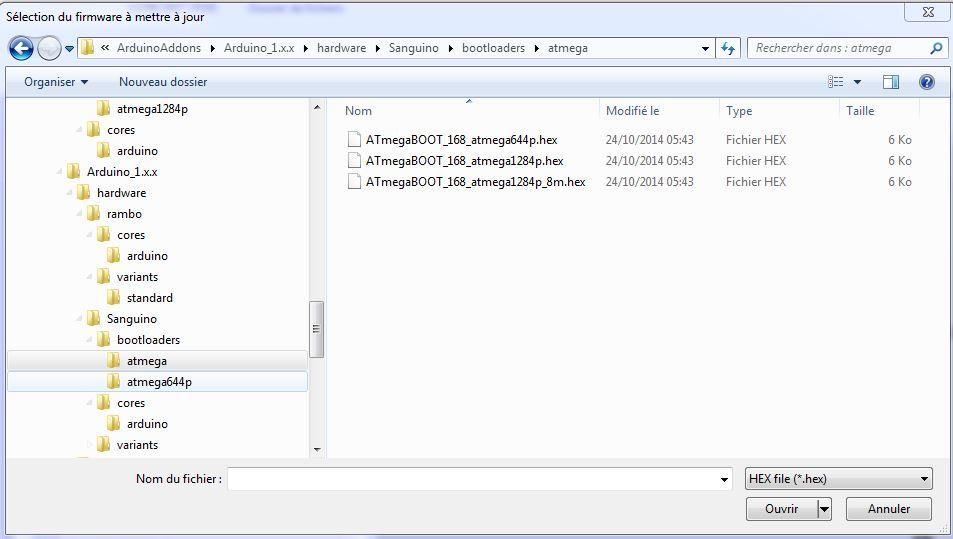Click the magnifier search icon
953x539 pixels.
(x=937, y=48)
